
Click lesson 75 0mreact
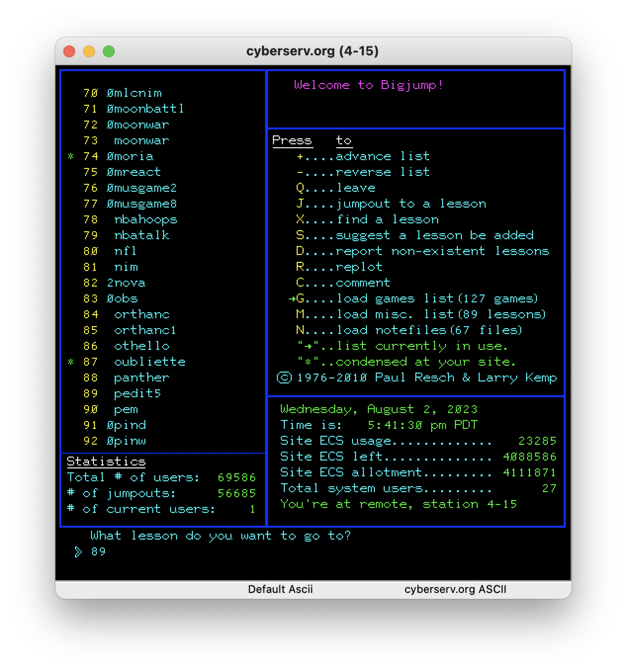(123, 172)
